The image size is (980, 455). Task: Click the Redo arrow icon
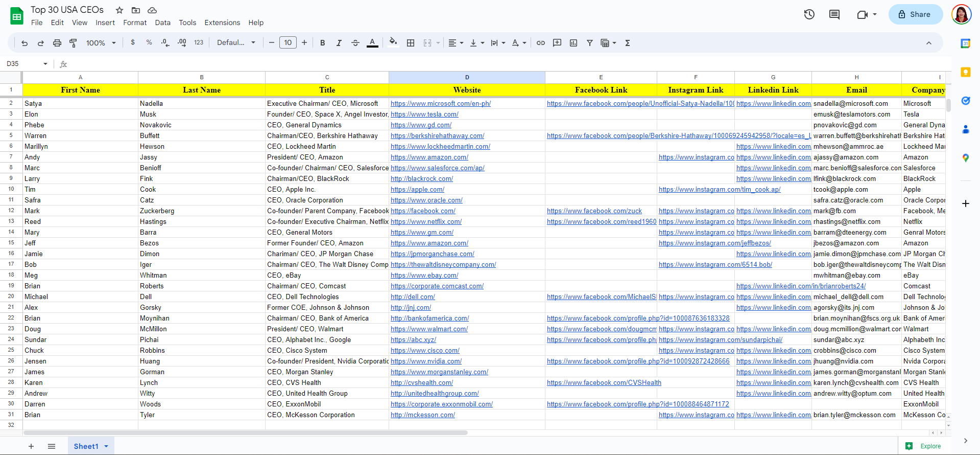(41, 43)
